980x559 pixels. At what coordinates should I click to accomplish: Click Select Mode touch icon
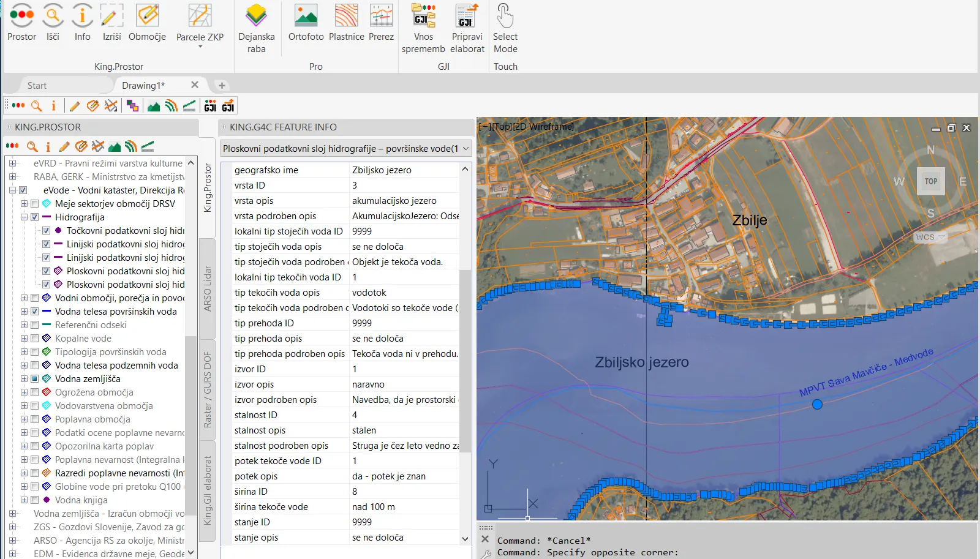tap(505, 17)
